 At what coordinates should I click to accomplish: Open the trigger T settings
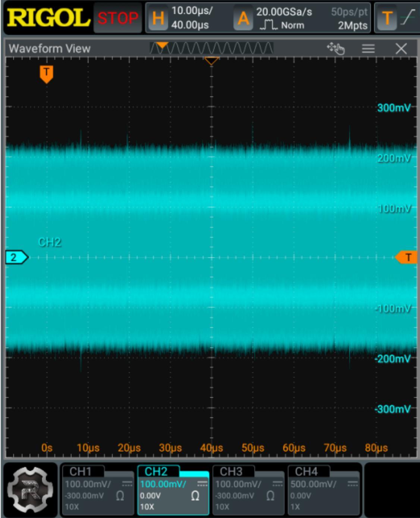[388, 18]
